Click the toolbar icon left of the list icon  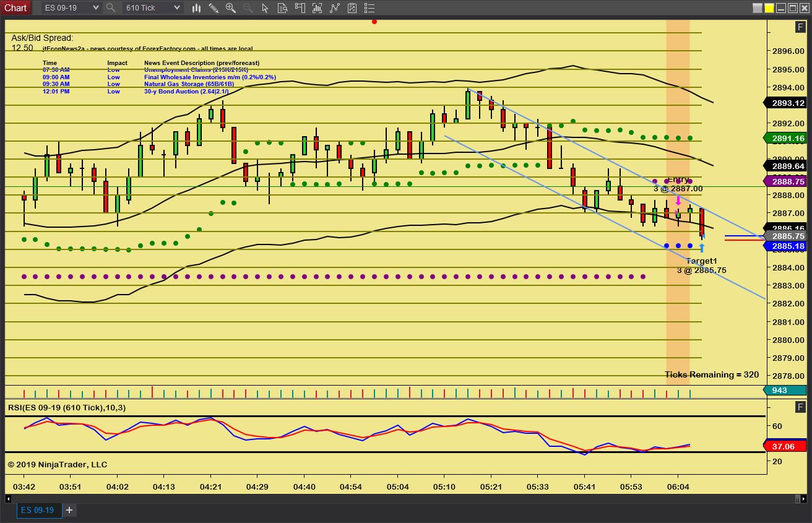pos(353,8)
